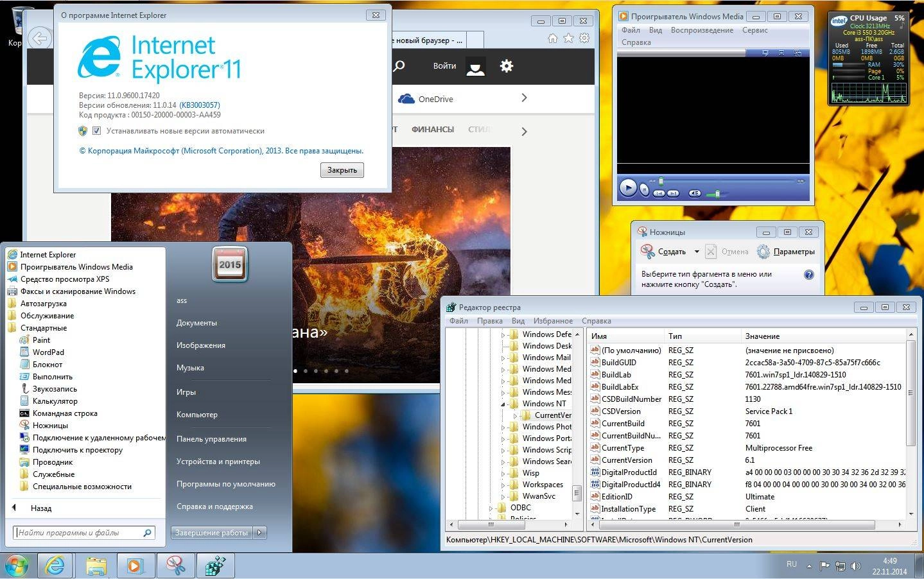Open the KB3003057 update link
This screenshot has height=579, width=924.
200,105
